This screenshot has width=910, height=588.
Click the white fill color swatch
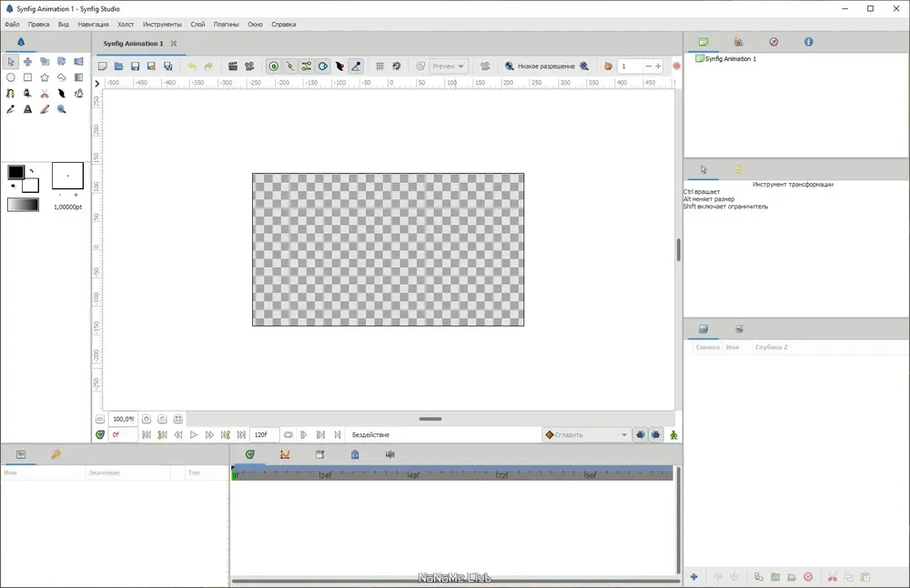click(x=31, y=186)
